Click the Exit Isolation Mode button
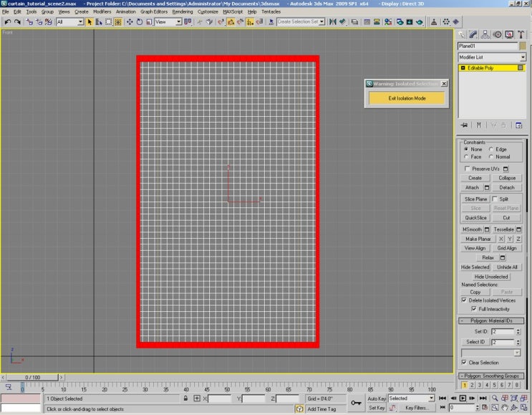Image resolution: width=532 pixels, height=415 pixels. click(407, 98)
